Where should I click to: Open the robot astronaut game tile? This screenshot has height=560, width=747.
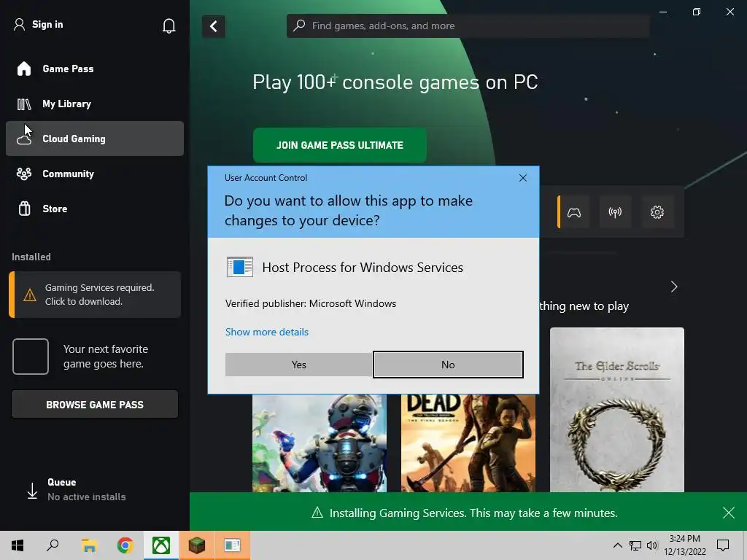tap(320, 443)
